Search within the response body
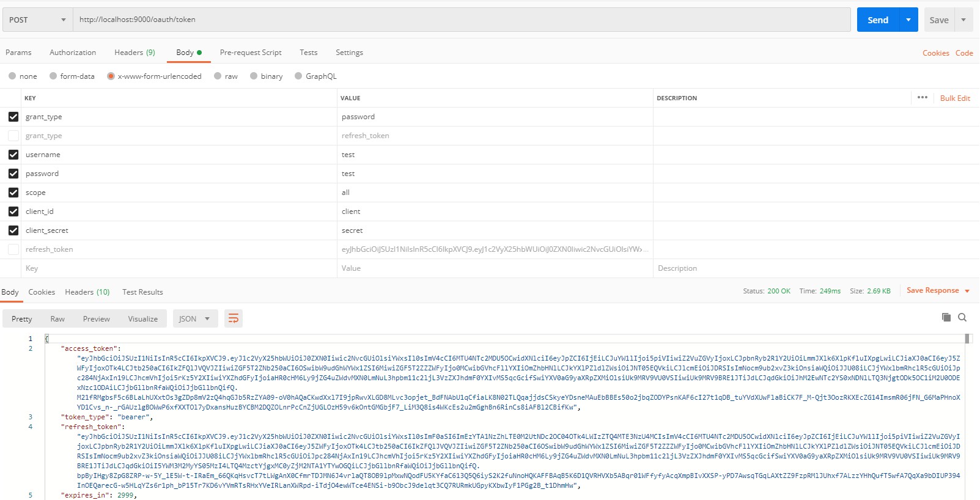The image size is (980, 500). click(x=962, y=317)
